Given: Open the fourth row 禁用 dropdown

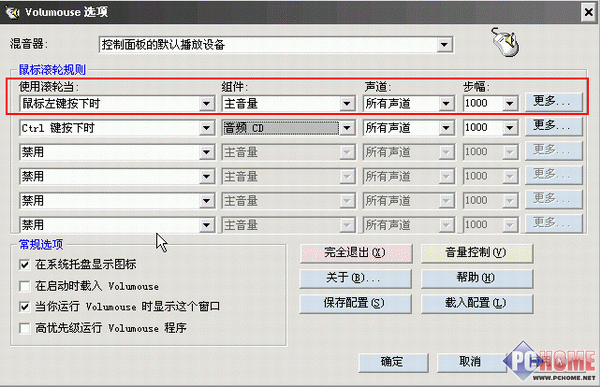Looking at the screenshot, I should pyautogui.click(x=207, y=176).
